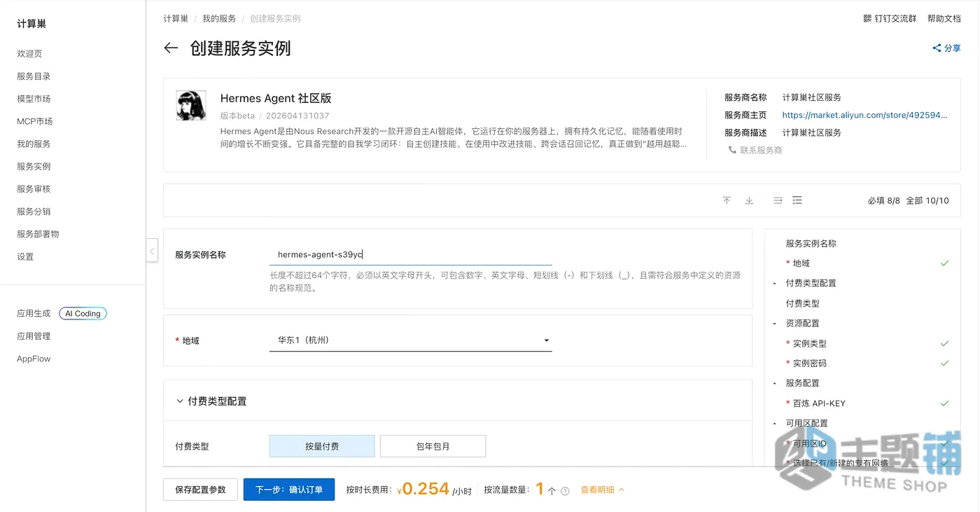
Task: Click the AI Coding badge
Action: pos(83,314)
